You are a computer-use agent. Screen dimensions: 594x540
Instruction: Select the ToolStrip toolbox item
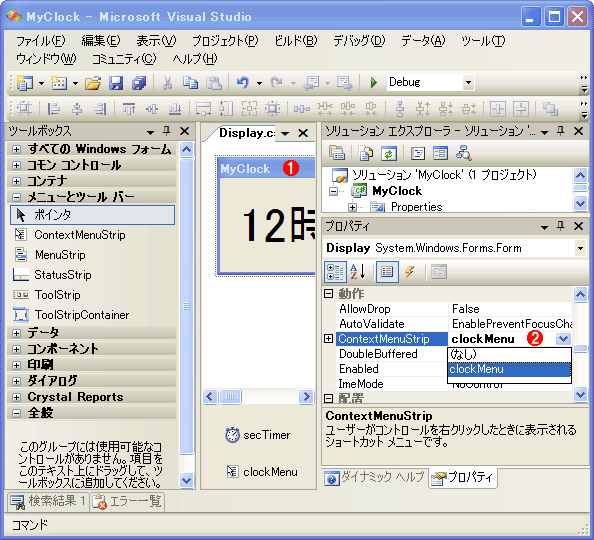pos(92,295)
